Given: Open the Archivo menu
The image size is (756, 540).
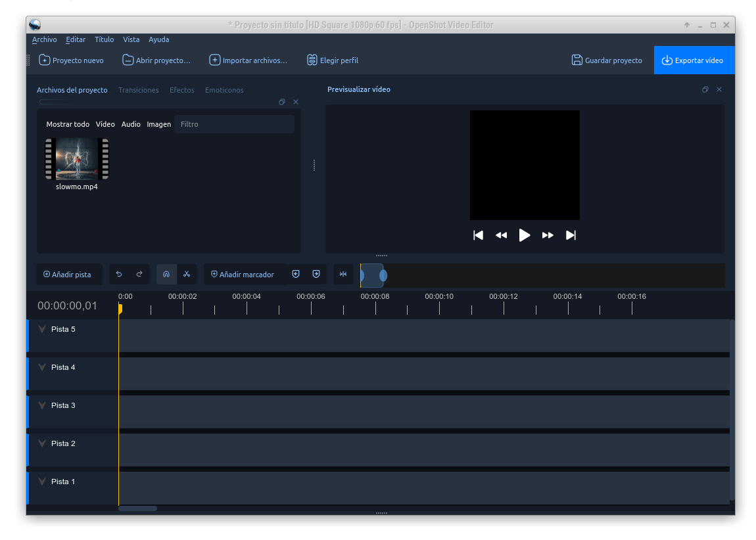Looking at the screenshot, I should click(x=45, y=39).
